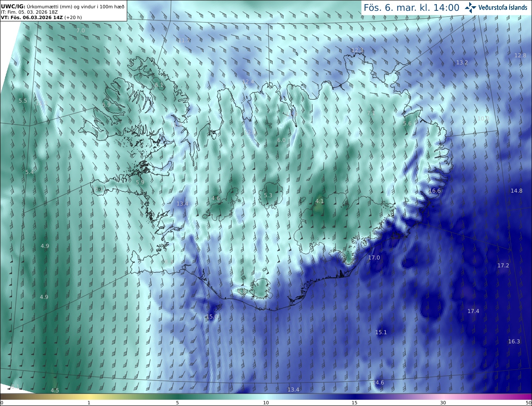Click the 4.5 value label

(x=55, y=390)
